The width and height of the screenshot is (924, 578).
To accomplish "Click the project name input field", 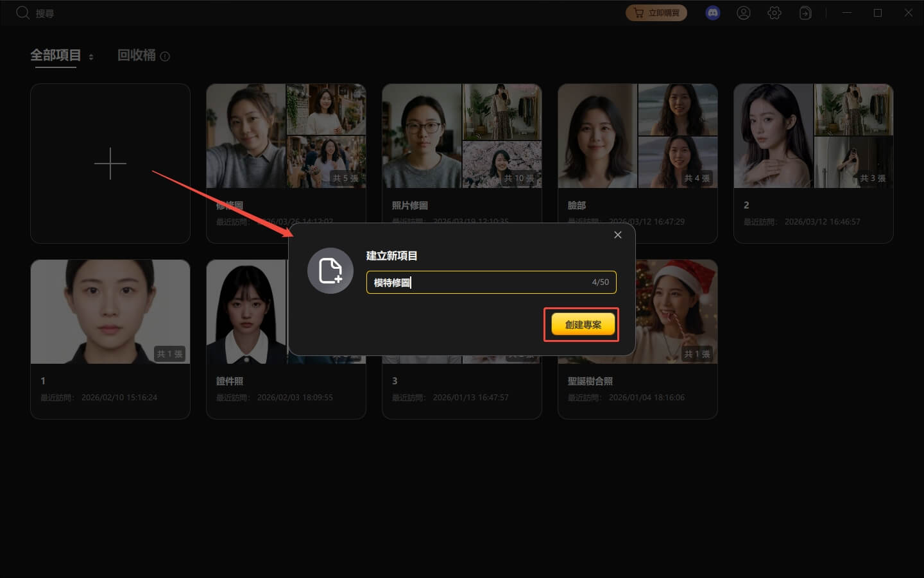I will 492,282.
